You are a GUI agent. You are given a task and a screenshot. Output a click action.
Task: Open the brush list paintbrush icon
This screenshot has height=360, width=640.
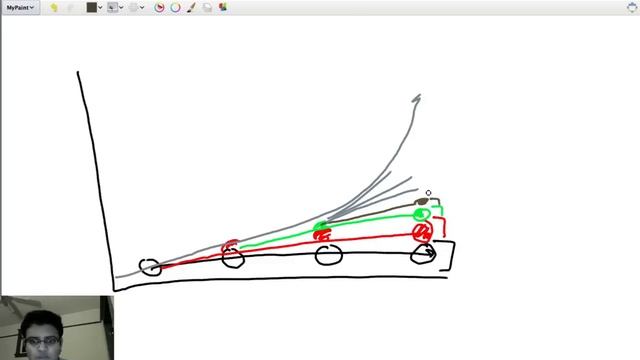pos(191,7)
